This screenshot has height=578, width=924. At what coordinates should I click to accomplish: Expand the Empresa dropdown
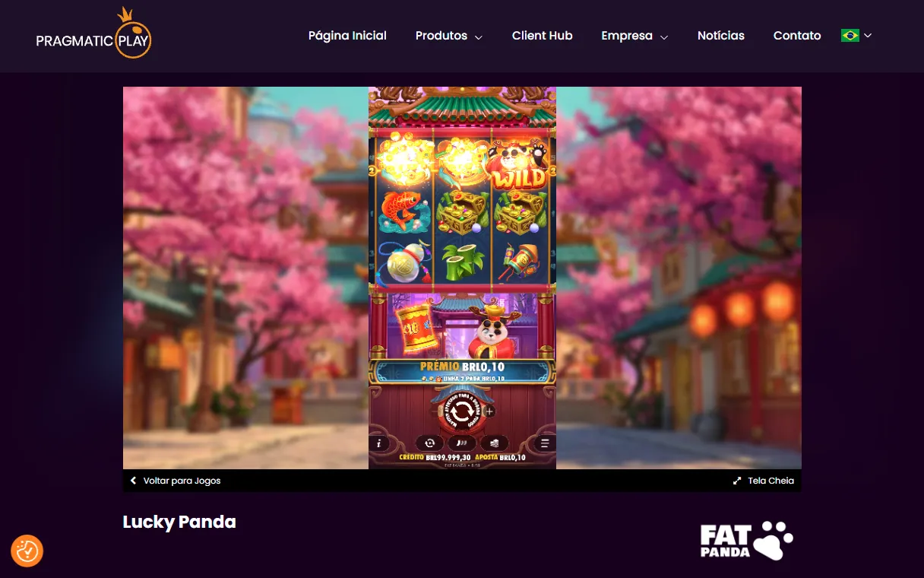665,37
